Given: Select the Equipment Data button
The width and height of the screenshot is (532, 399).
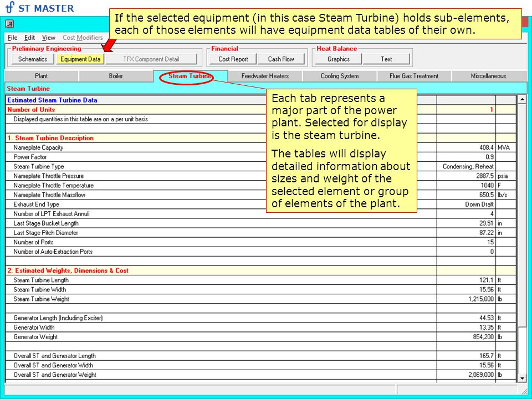Looking at the screenshot, I should (x=80, y=59).
